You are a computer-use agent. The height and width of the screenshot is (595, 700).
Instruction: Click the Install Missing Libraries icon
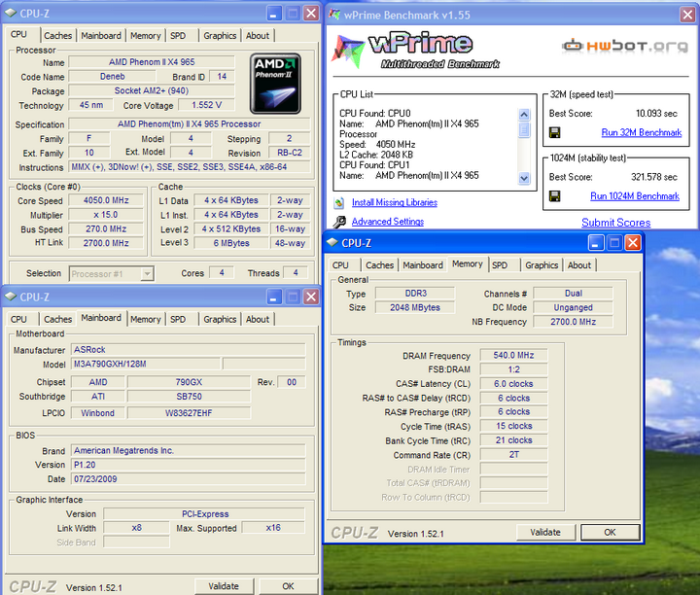click(x=339, y=202)
